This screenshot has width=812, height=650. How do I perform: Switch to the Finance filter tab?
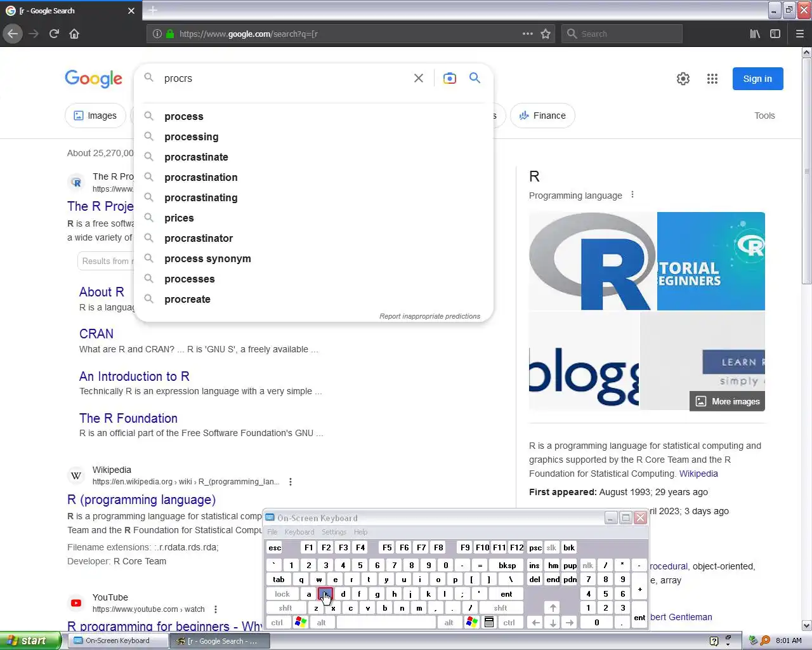point(542,116)
